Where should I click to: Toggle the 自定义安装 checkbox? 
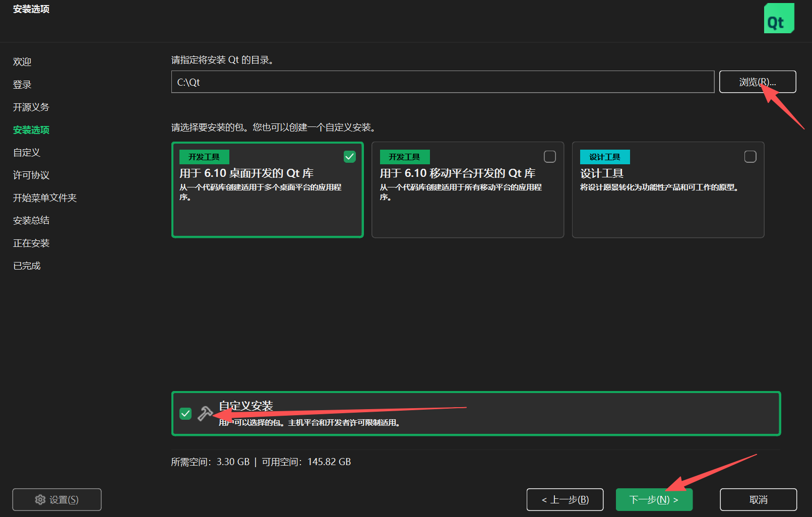(185, 413)
